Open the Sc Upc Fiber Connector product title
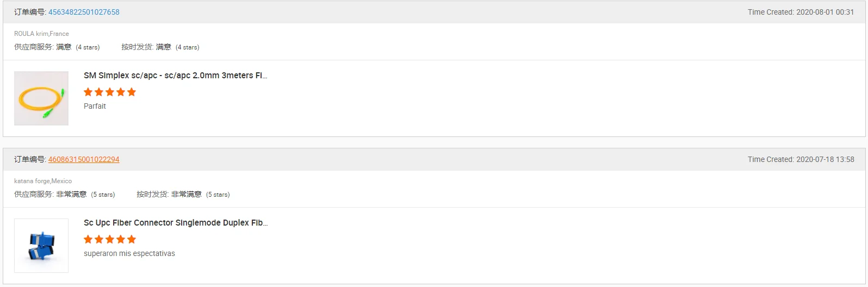This screenshot has height=287, width=868. point(175,223)
